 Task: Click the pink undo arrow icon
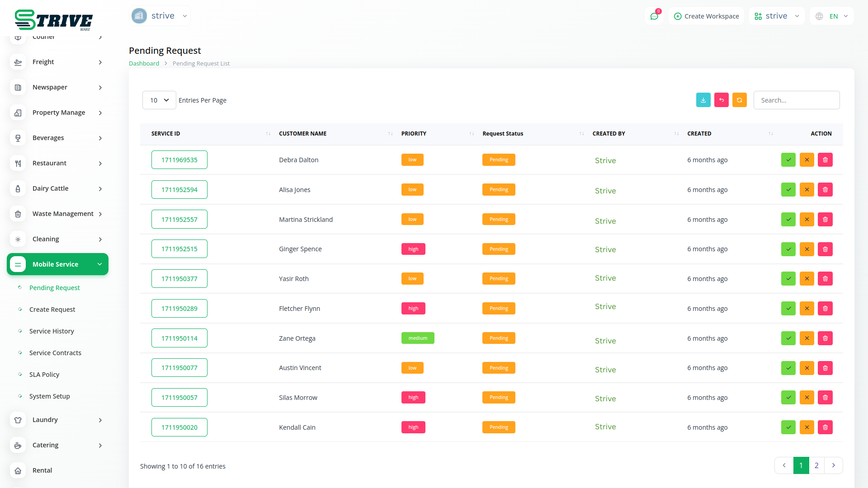[721, 100]
